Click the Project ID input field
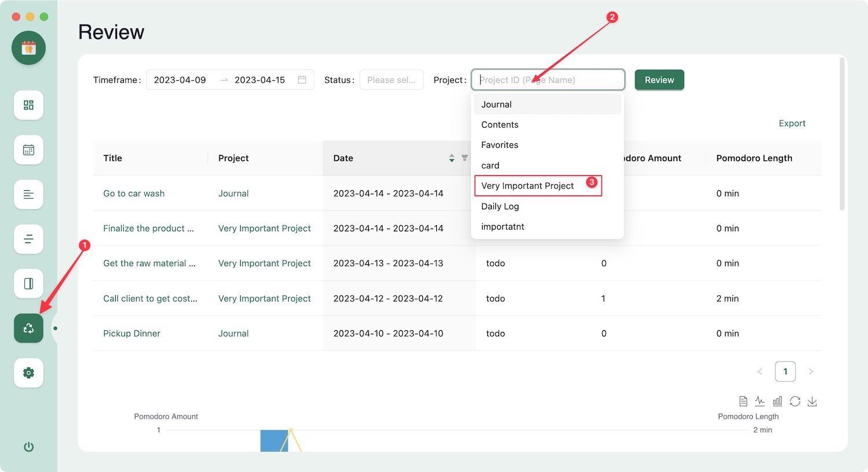 point(547,80)
